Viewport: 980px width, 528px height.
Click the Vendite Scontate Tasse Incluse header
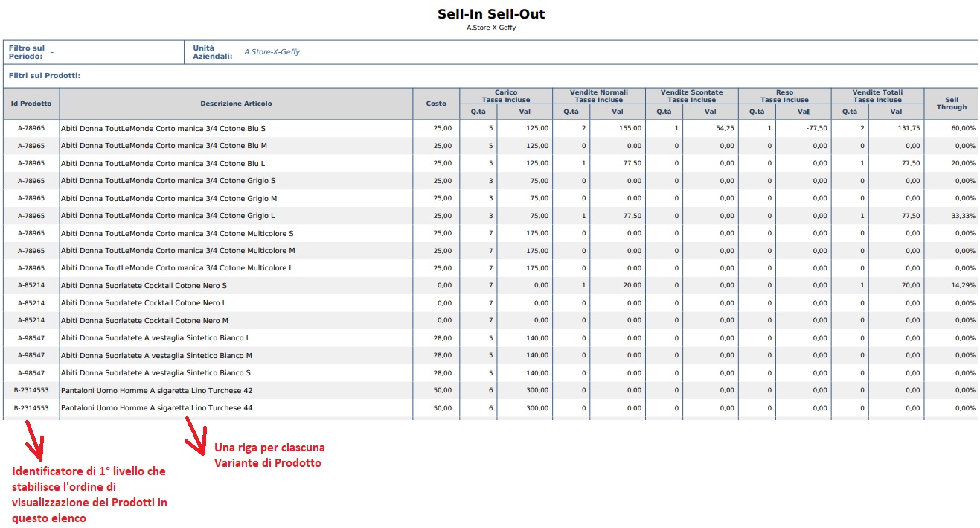click(692, 96)
